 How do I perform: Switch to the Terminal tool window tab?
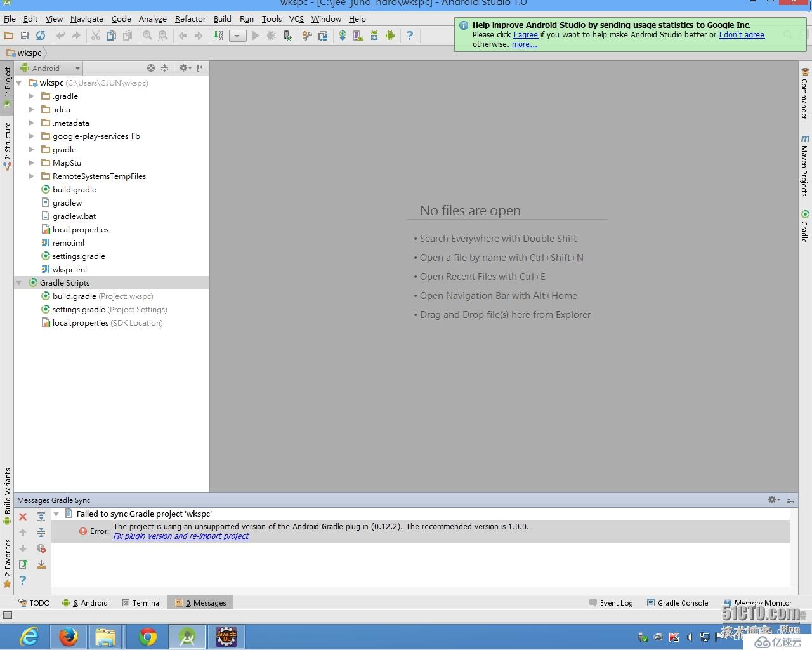point(141,603)
